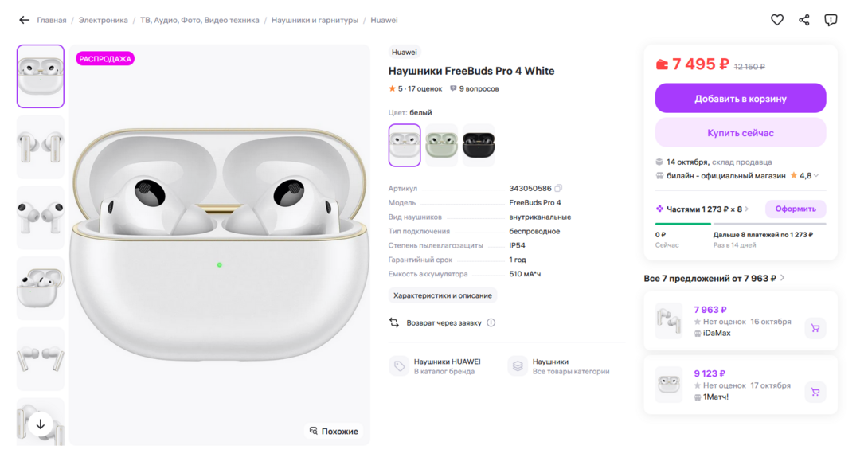The width and height of the screenshot is (868, 469).
Task: Click Купить сейчас button
Action: click(741, 133)
